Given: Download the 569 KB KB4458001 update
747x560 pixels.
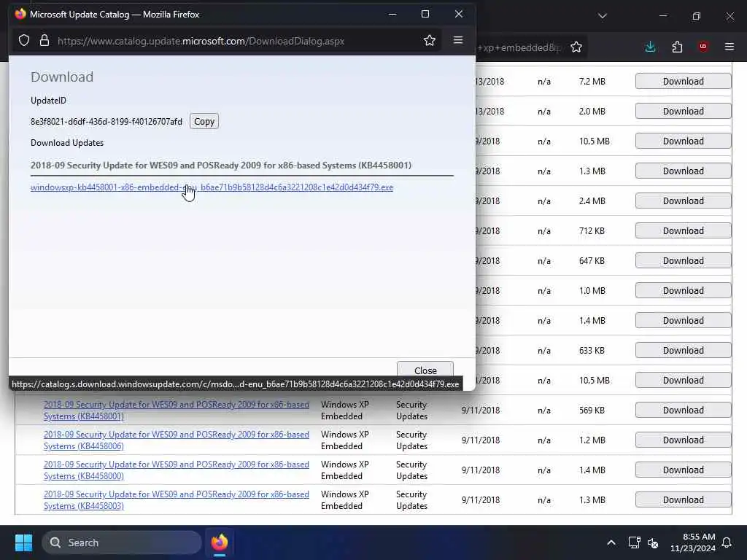Looking at the screenshot, I should click(683, 410).
